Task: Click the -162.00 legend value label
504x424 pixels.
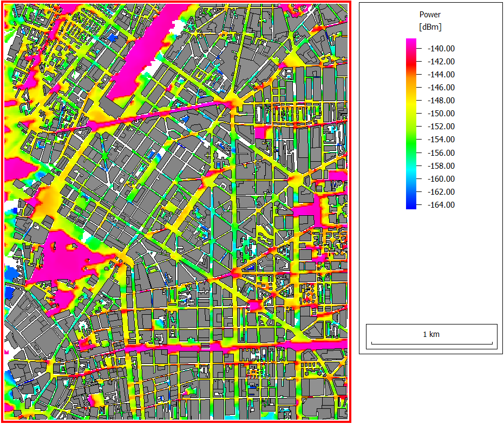Action: pos(441,192)
